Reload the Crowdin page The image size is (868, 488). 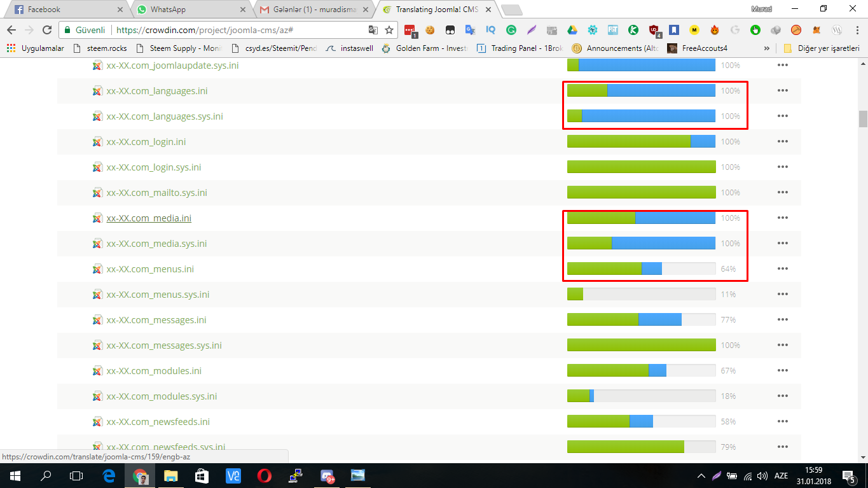(46, 30)
